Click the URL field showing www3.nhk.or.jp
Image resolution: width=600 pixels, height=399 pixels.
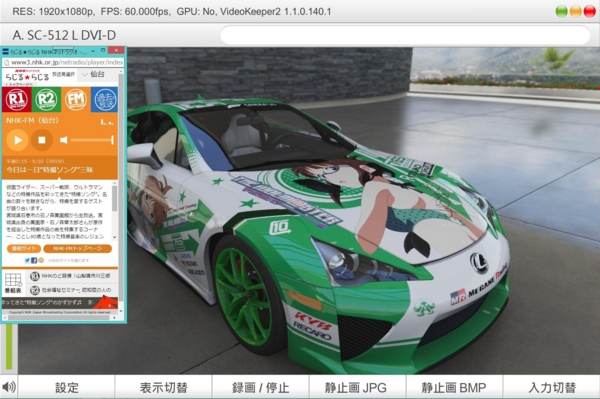pyautogui.click(x=63, y=62)
